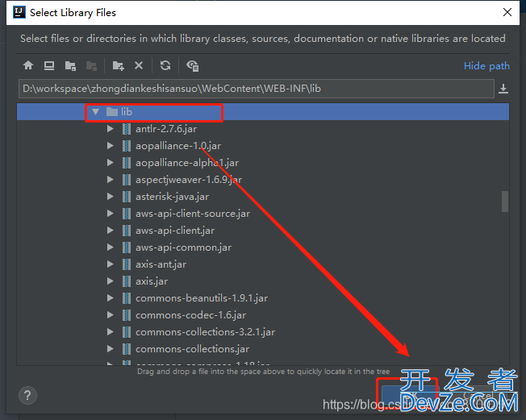Viewport: 526px width, 420px height.
Task: Click into the directory path field
Action: point(257,89)
